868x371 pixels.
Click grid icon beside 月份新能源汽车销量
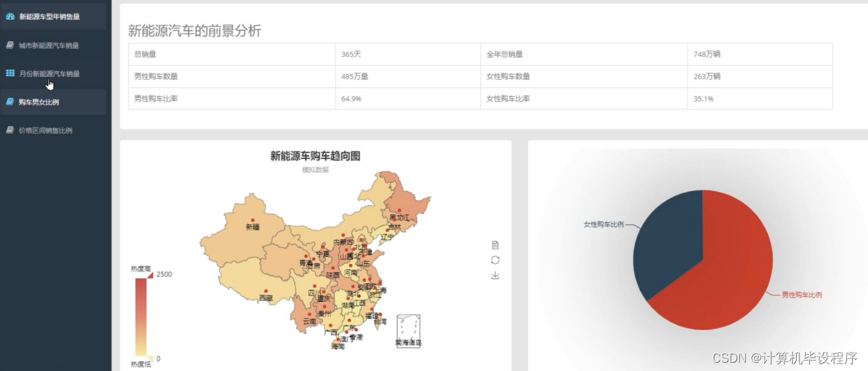[10, 73]
